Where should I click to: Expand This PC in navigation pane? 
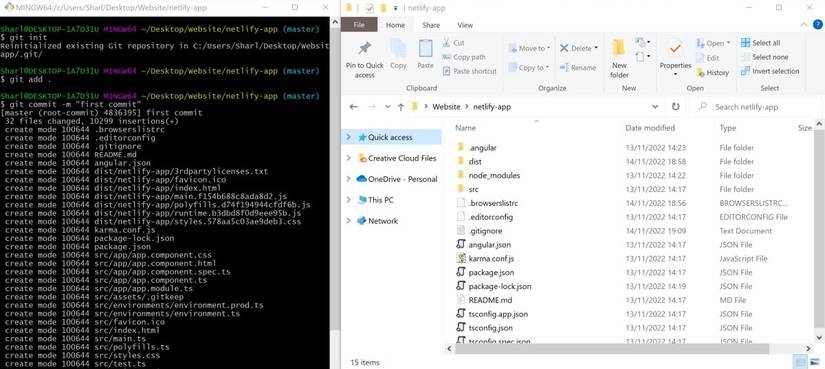[348, 200]
